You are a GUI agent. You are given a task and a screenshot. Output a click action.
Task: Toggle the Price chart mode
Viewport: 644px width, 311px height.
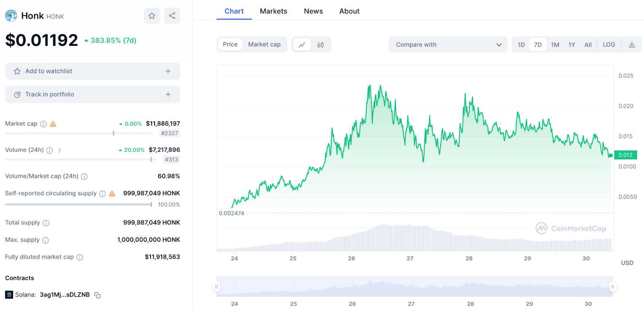pyautogui.click(x=230, y=44)
